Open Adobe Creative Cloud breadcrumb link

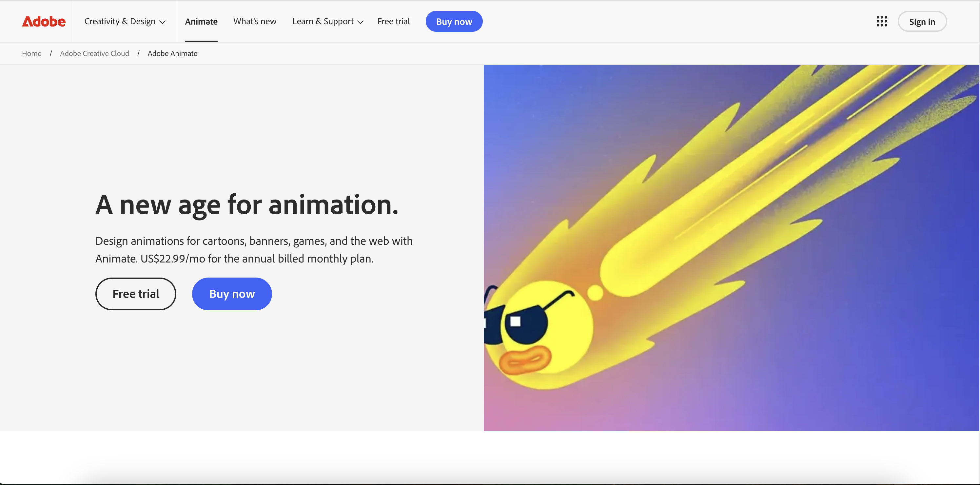[x=94, y=54]
